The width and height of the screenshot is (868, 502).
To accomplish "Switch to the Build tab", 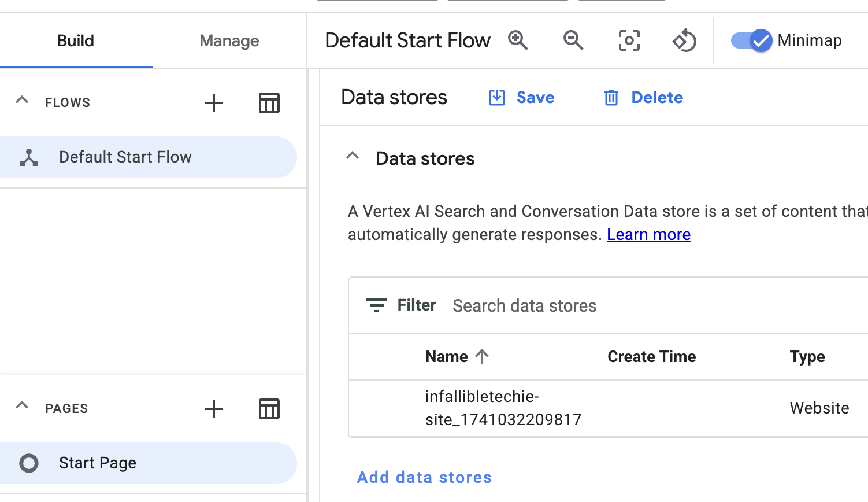I will [x=76, y=40].
